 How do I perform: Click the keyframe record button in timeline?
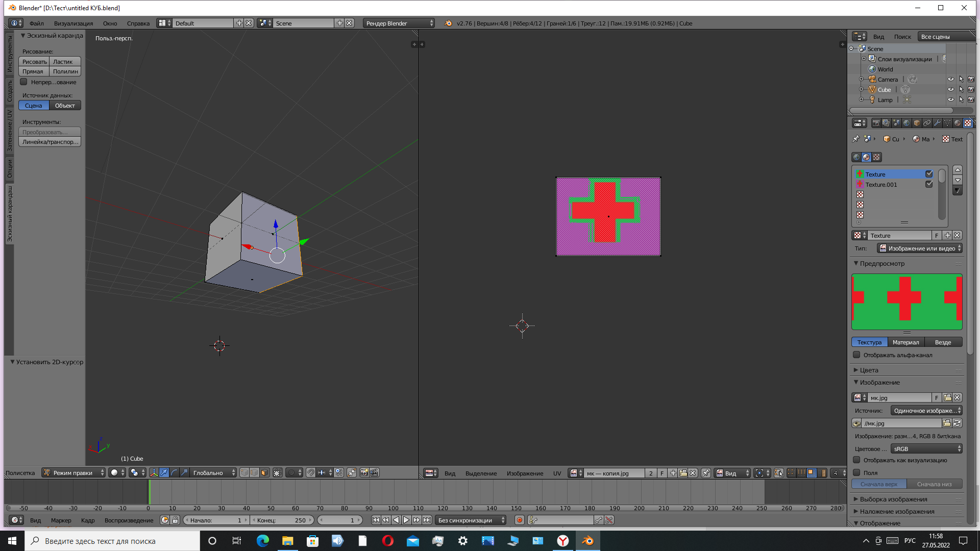click(x=519, y=520)
